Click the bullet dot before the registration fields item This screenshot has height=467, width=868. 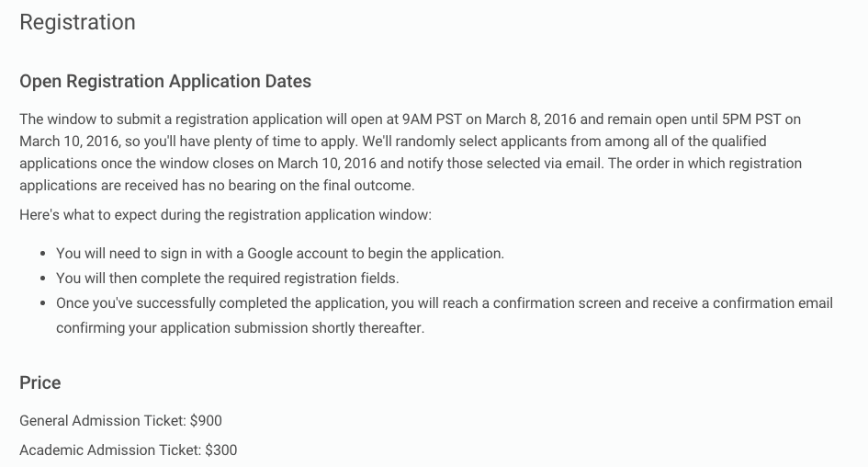[x=44, y=278]
